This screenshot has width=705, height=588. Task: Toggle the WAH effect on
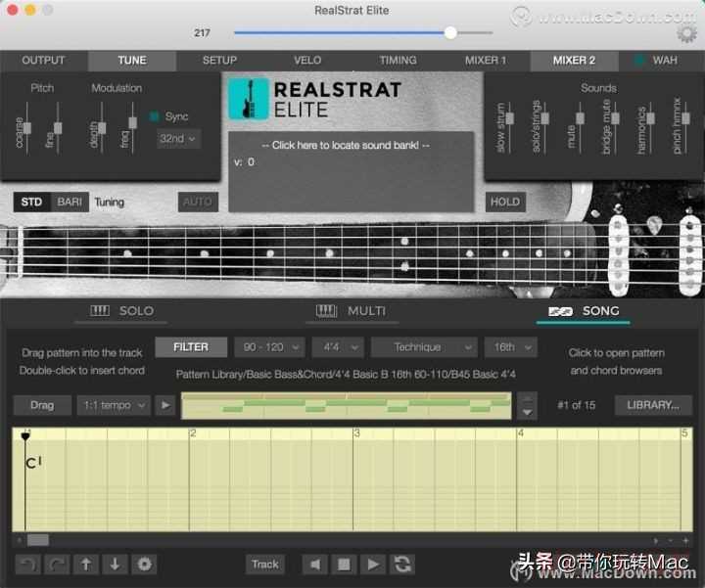pyautogui.click(x=639, y=61)
